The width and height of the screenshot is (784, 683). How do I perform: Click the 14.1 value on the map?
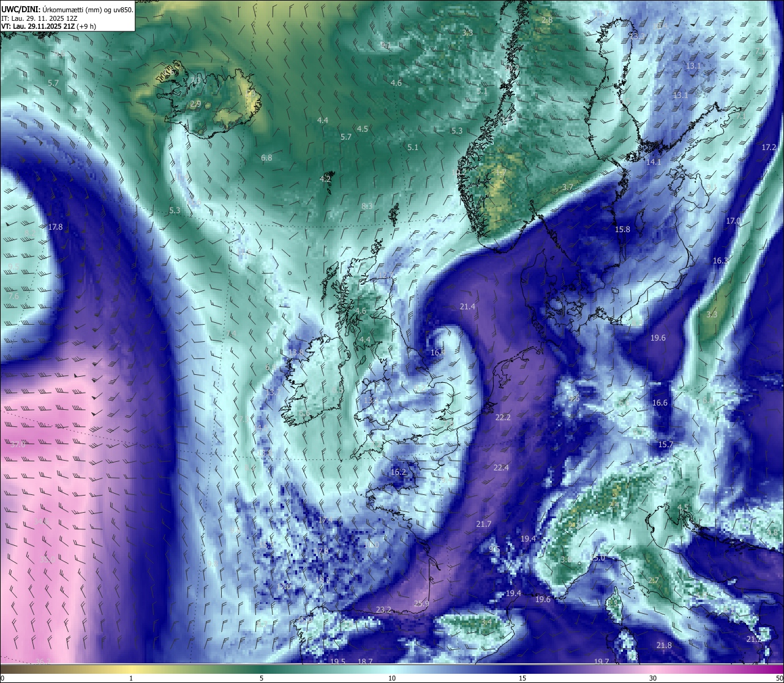[x=654, y=162]
